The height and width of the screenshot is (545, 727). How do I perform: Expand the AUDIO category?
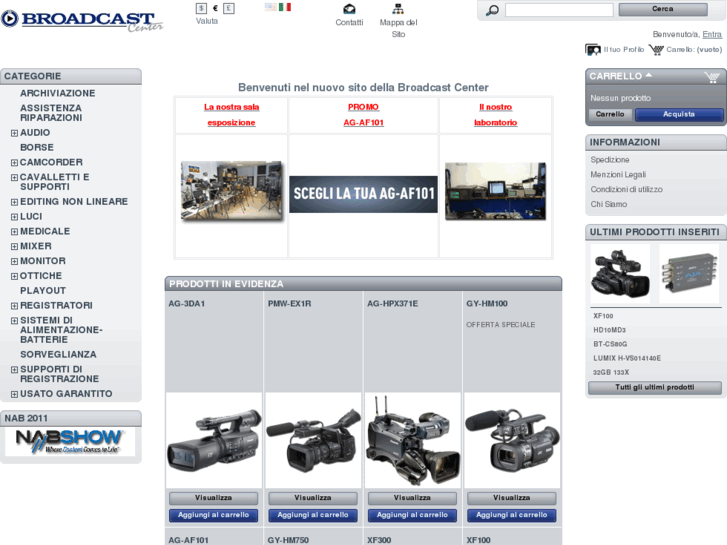pos(14,133)
